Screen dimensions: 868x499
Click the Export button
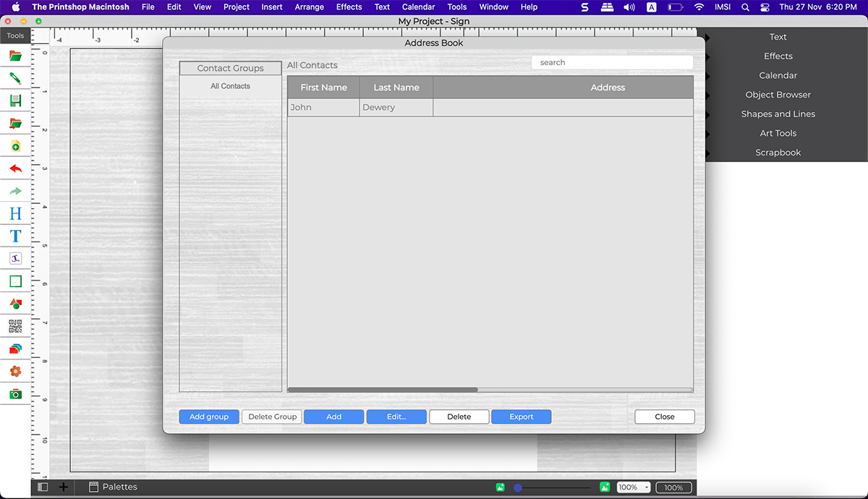(x=521, y=417)
